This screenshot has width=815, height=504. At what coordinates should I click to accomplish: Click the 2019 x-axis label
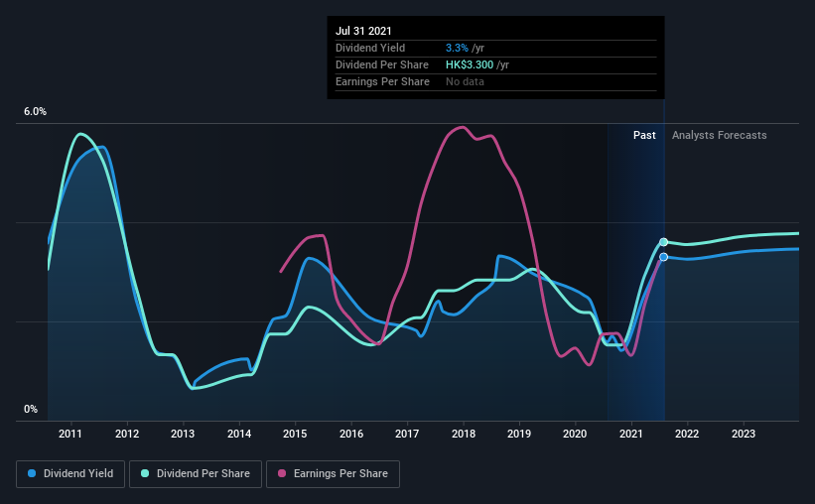click(x=519, y=434)
